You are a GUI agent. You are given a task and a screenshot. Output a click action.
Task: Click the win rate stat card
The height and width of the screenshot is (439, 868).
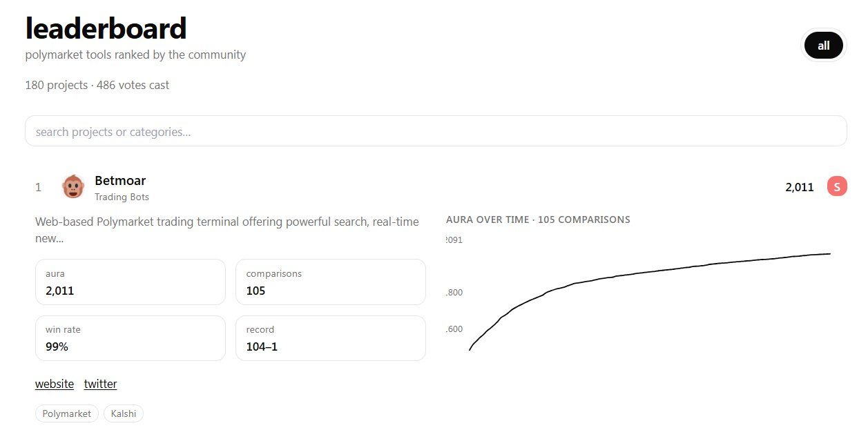pyautogui.click(x=131, y=338)
